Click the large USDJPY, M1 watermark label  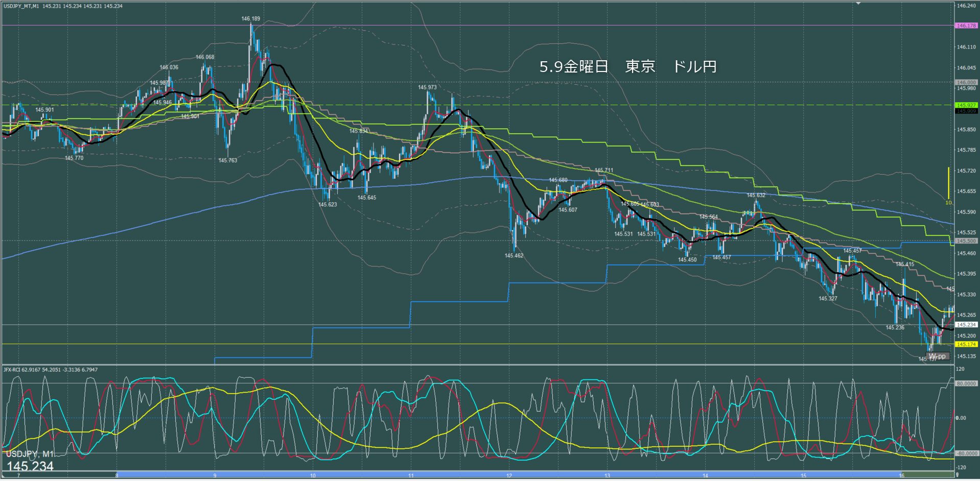tap(30, 454)
